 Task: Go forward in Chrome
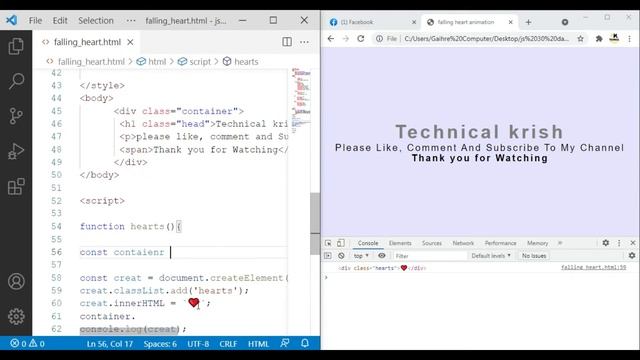pos(345,38)
